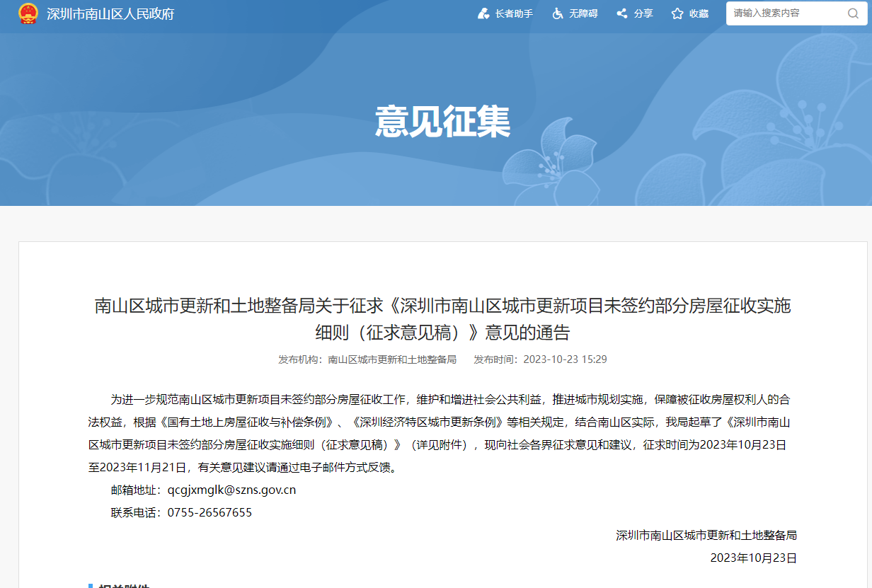This screenshot has width=872, height=588.
Task: Click the 意见征集 banner heading
Action: [x=442, y=122]
